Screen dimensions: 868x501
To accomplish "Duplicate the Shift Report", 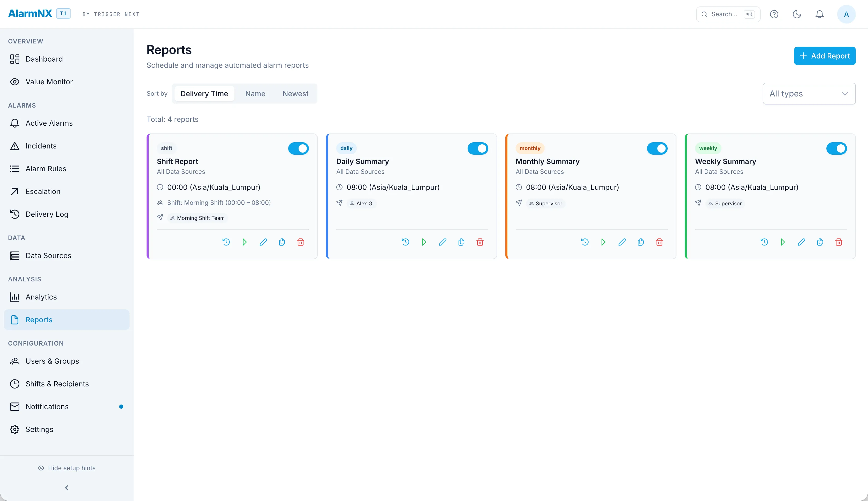I will point(282,242).
